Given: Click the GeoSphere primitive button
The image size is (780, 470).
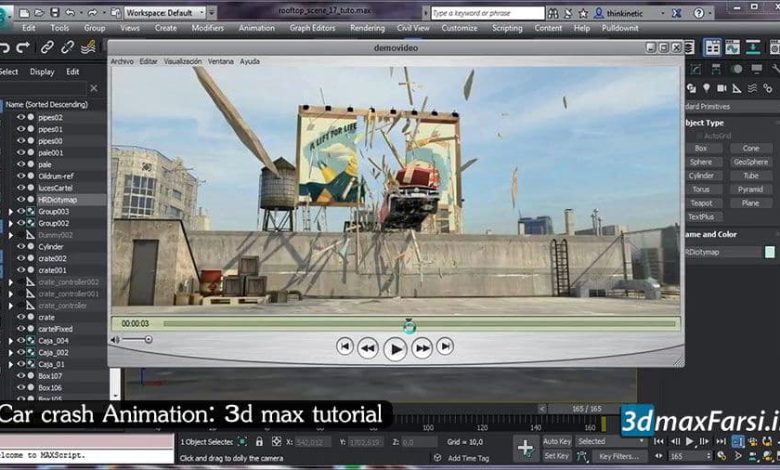Looking at the screenshot, I should point(751,162).
